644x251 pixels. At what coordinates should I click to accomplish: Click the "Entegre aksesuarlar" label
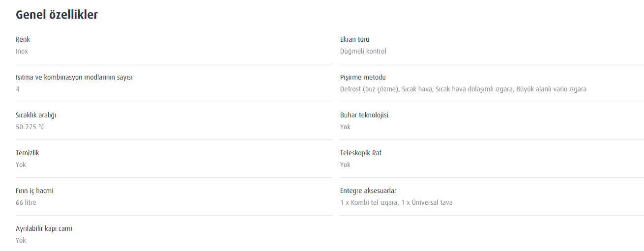click(368, 191)
